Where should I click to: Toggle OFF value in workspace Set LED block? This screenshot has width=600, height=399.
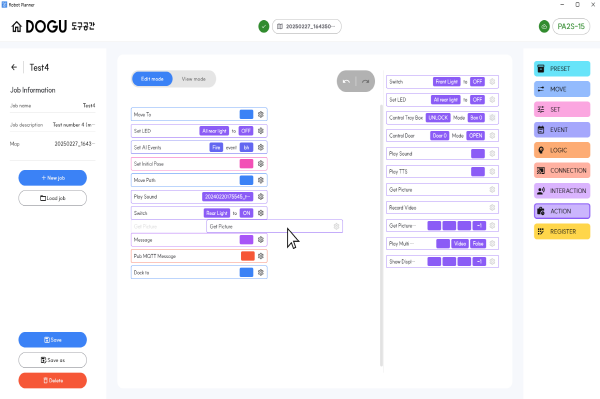coord(246,131)
